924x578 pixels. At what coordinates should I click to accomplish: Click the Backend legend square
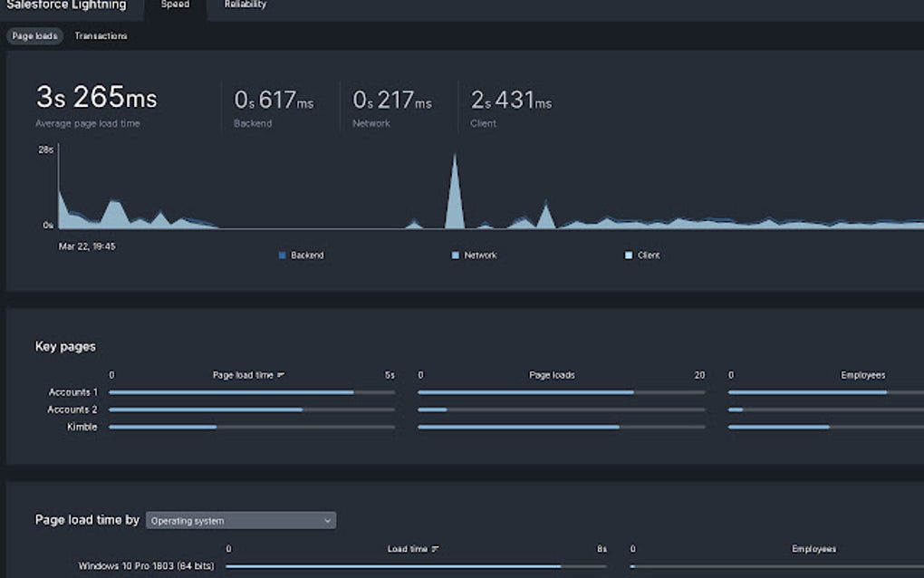point(283,255)
